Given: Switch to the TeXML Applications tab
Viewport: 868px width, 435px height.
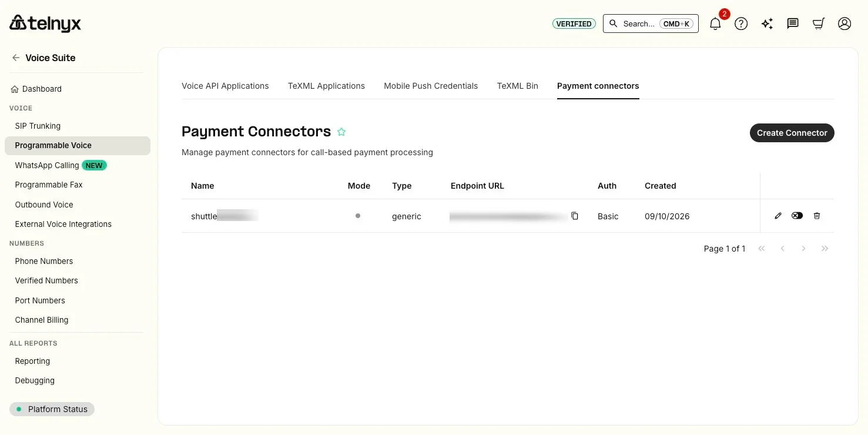Looking at the screenshot, I should click(x=326, y=86).
